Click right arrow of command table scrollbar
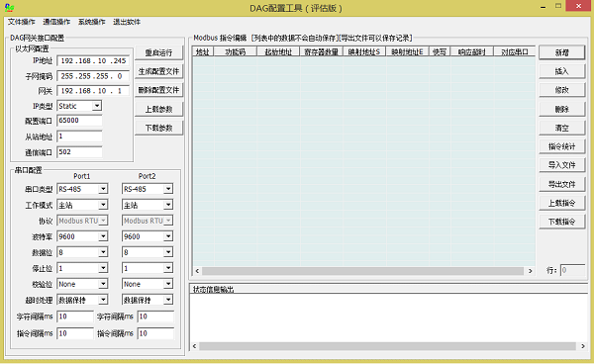This screenshot has width=594, height=364. click(530, 271)
